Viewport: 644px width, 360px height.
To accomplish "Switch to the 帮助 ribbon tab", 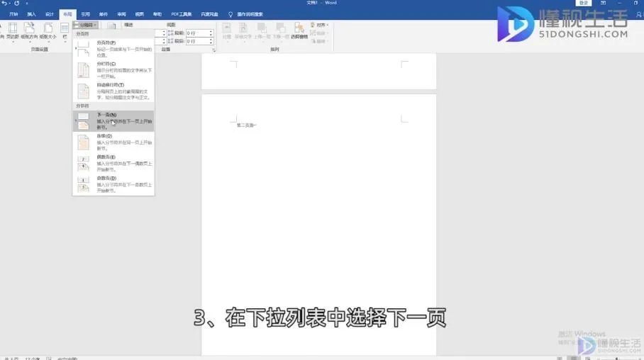I will click(157, 14).
